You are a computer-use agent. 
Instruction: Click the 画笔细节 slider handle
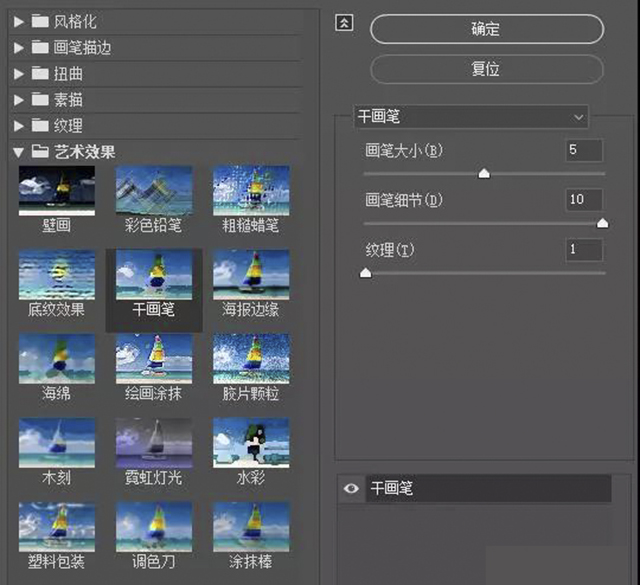(x=602, y=223)
